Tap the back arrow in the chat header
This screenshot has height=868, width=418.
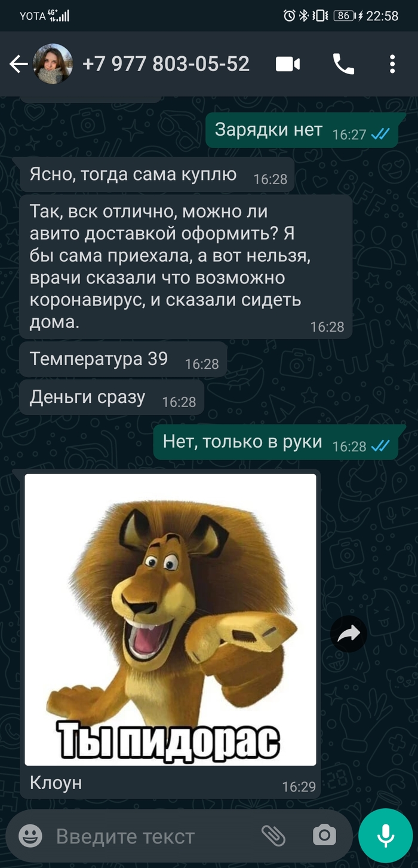[19, 65]
